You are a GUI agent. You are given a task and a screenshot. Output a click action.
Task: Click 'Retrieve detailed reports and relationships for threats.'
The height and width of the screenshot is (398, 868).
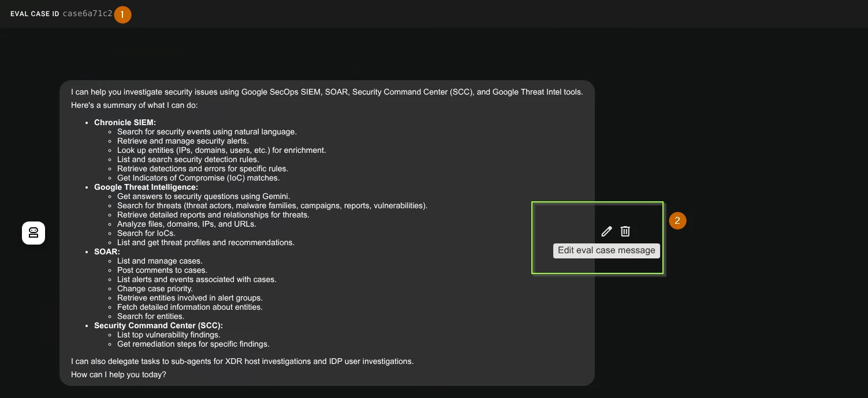[213, 215]
